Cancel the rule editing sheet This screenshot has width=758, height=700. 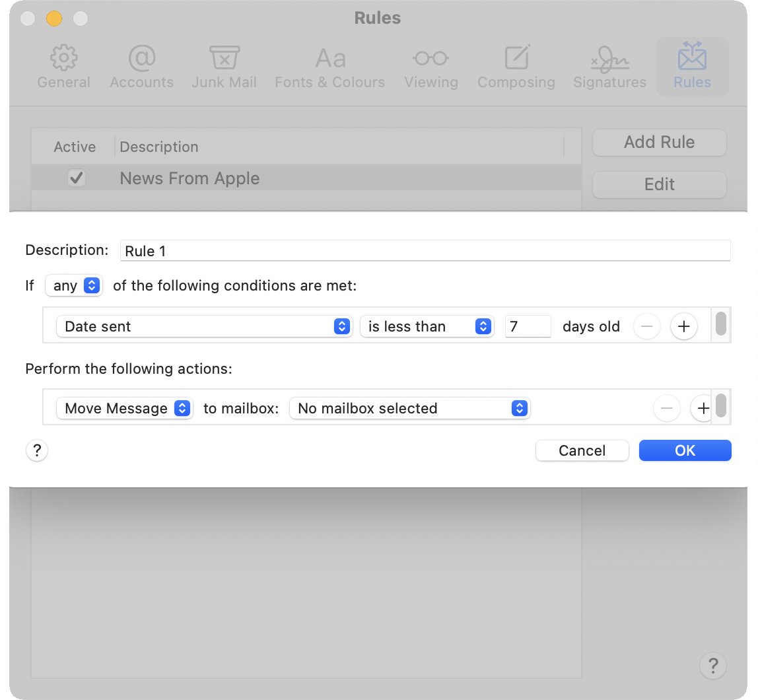coord(582,450)
